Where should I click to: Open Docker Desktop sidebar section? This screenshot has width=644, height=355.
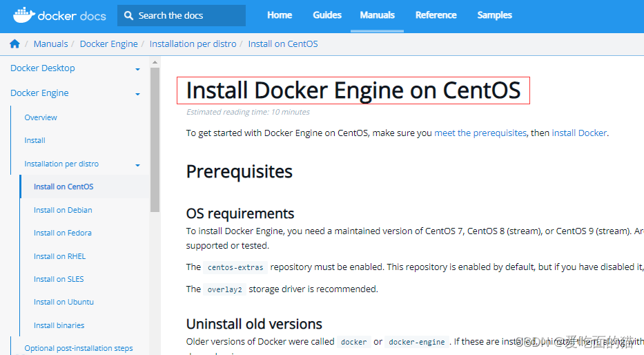click(43, 68)
